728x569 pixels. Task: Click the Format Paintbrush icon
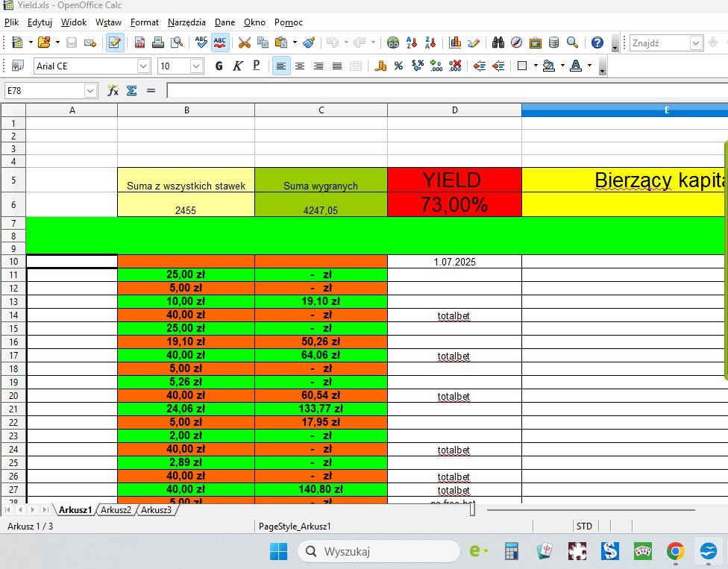pyautogui.click(x=310, y=43)
